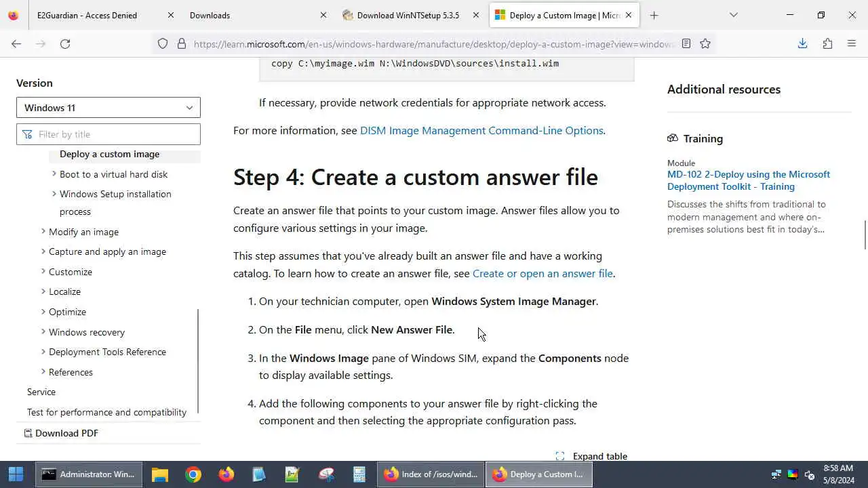
Task: Open the tracking protection shield icon
Action: tap(163, 43)
